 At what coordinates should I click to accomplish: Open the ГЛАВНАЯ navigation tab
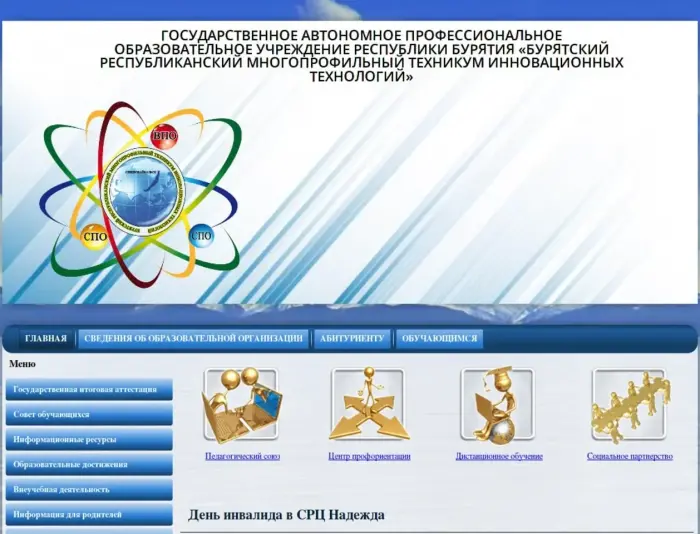point(46,338)
